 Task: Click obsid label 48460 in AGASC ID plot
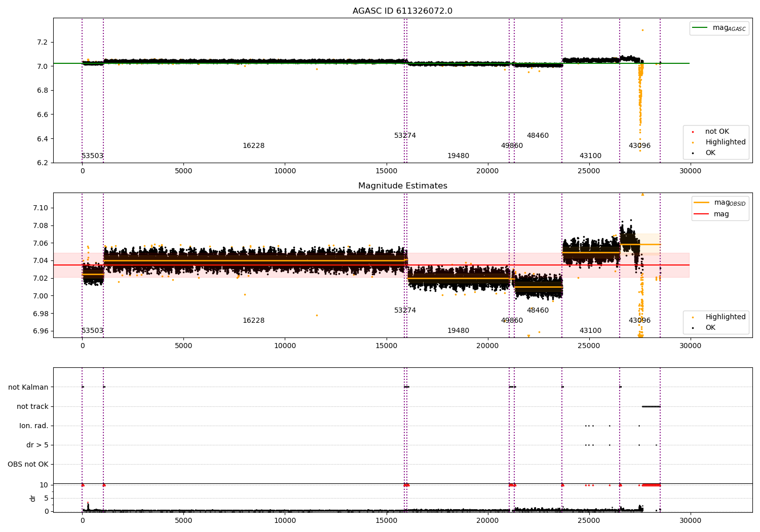[x=538, y=136]
